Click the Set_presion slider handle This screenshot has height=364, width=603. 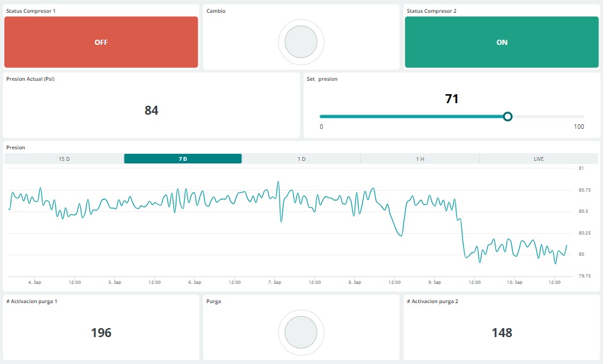pos(507,117)
